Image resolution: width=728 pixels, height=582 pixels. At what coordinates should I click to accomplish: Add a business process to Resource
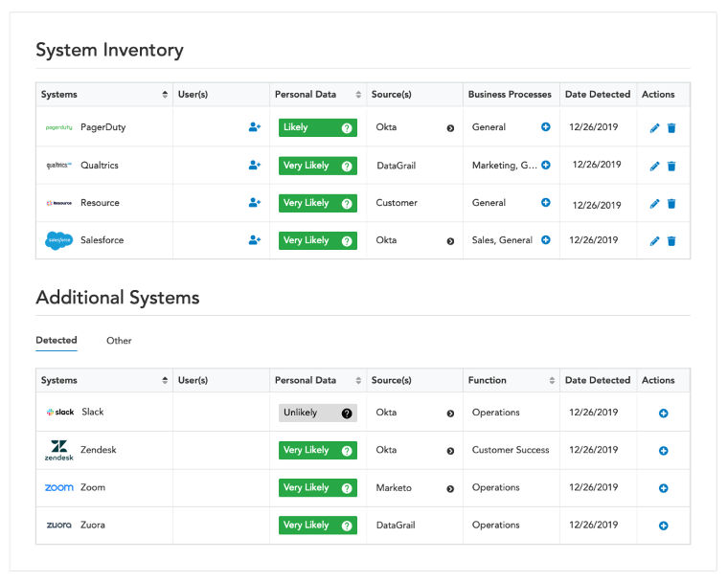coord(546,202)
